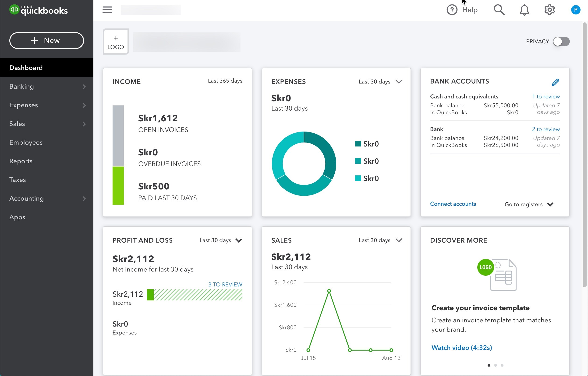Add a company logo via + LOGO

pyautogui.click(x=116, y=42)
